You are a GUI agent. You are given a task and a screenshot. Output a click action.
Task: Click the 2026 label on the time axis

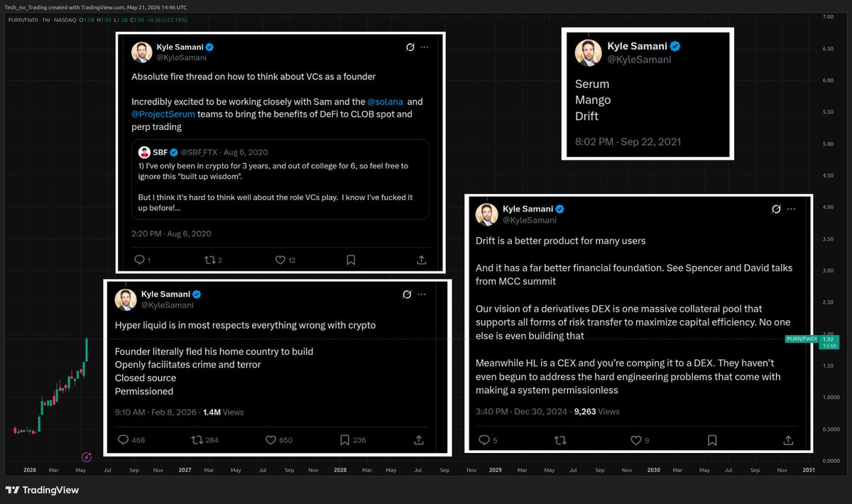pos(30,470)
